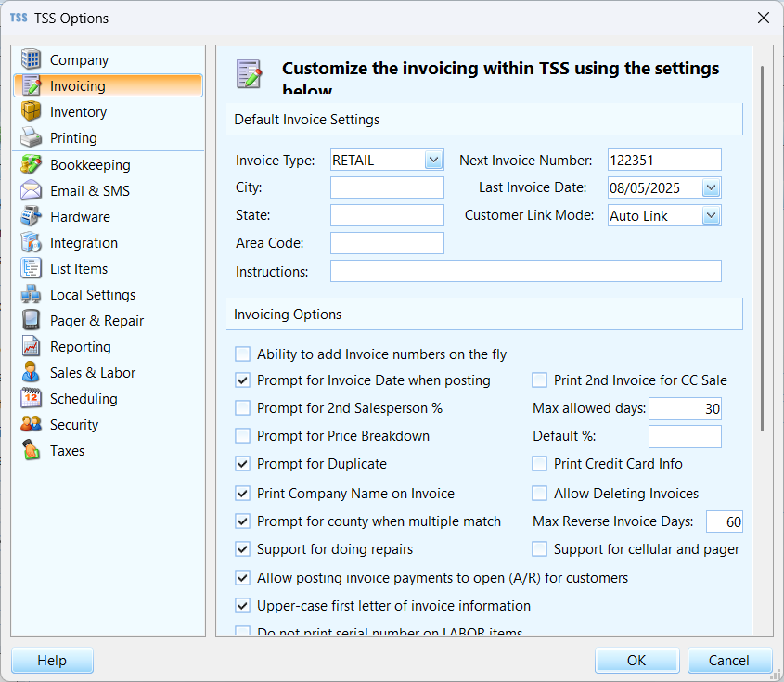Toggle Prompt for county when multiple match

(242, 521)
